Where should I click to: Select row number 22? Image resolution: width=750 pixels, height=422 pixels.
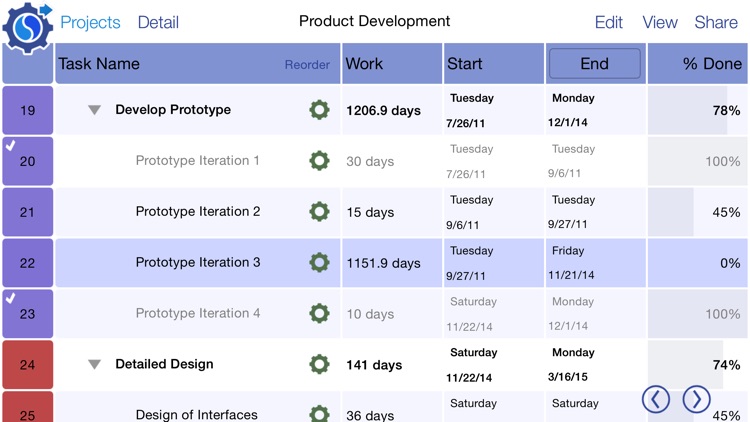pyautogui.click(x=28, y=263)
